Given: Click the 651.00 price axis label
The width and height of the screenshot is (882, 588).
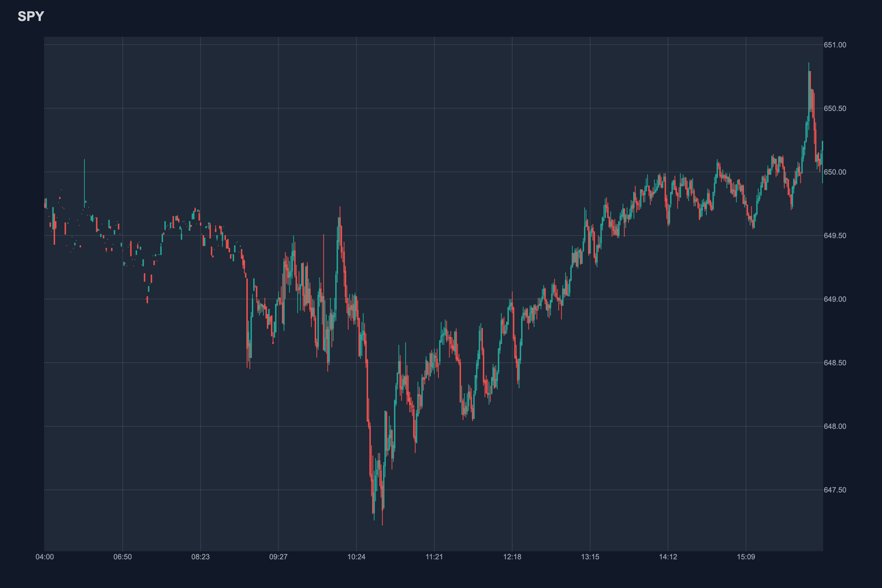Looking at the screenshot, I should coord(835,45).
